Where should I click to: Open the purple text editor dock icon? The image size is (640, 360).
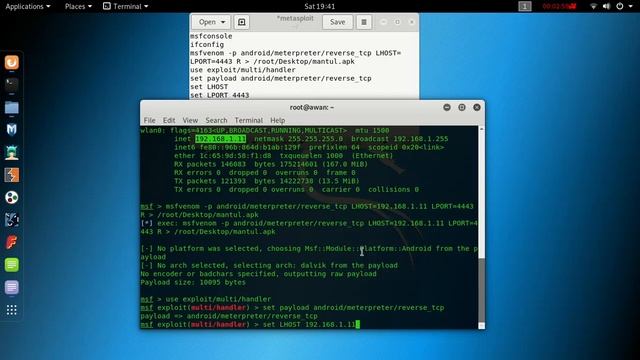(11, 287)
